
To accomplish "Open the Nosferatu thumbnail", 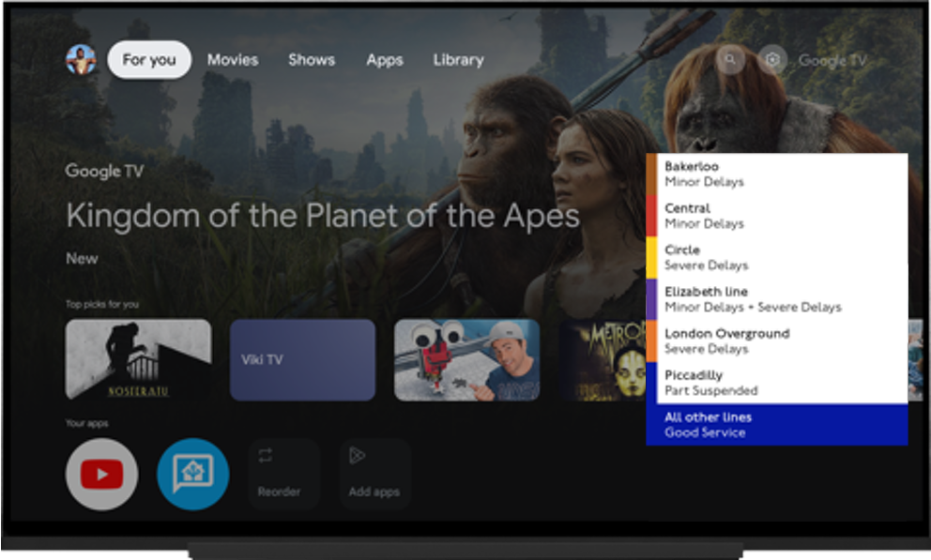I will coord(138,359).
